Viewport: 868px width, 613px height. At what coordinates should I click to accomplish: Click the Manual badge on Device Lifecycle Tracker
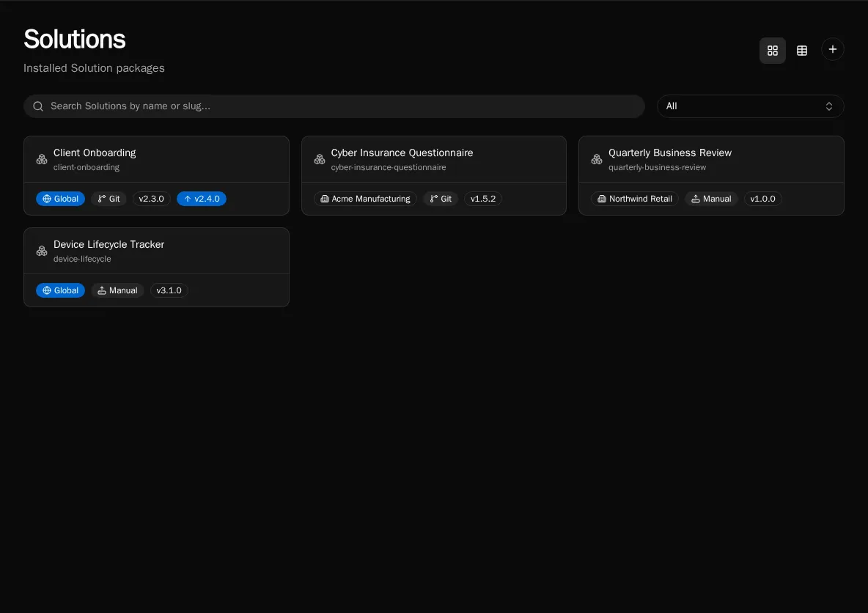[117, 290]
